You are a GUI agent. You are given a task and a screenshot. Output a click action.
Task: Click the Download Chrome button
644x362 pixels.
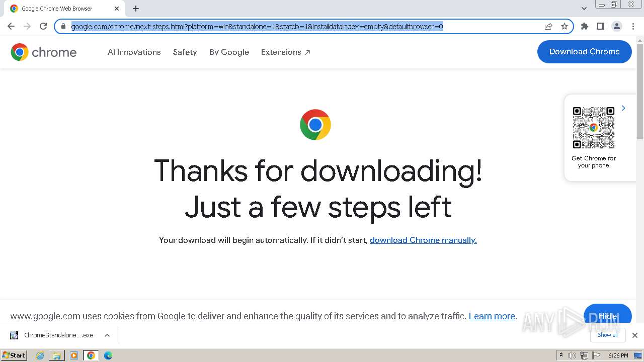coord(585,52)
